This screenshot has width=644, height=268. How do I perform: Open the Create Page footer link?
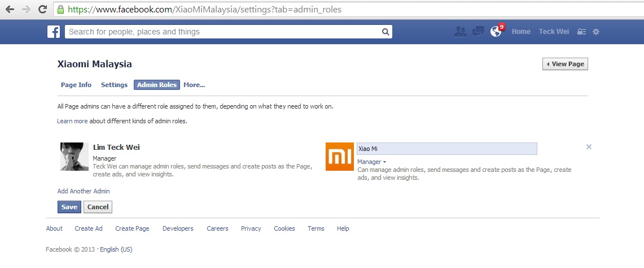coord(132,228)
